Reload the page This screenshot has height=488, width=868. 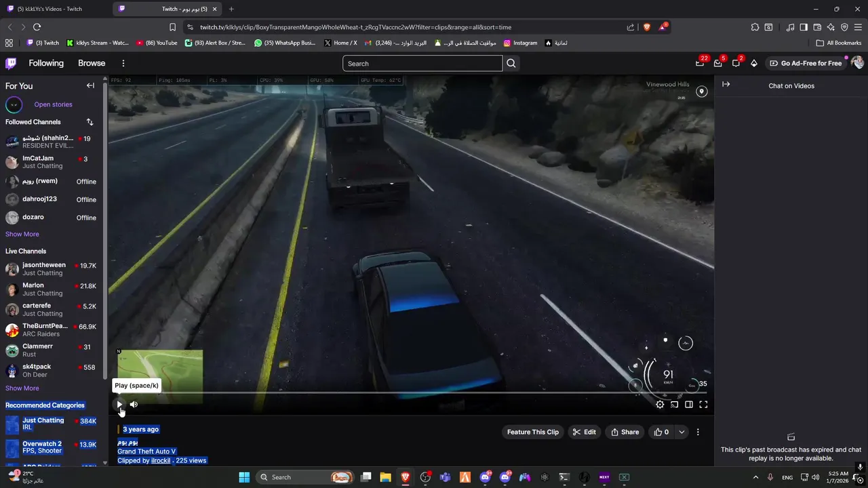[x=37, y=27]
